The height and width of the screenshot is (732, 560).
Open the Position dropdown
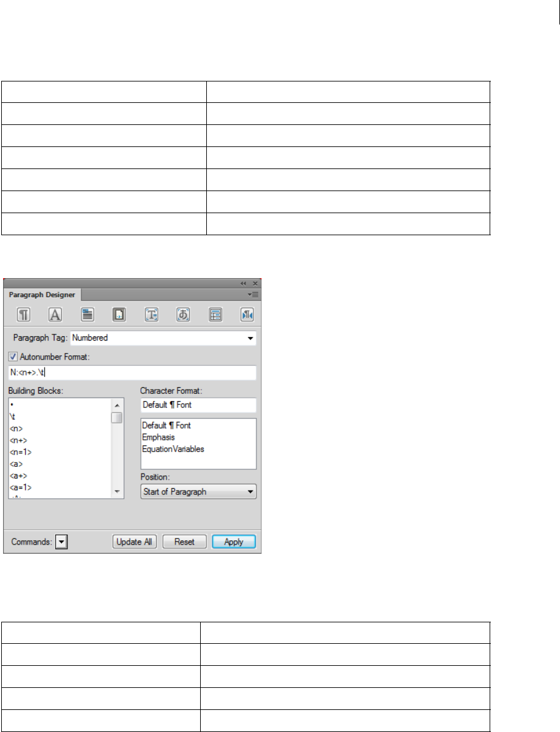pyautogui.click(x=199, y=492)
